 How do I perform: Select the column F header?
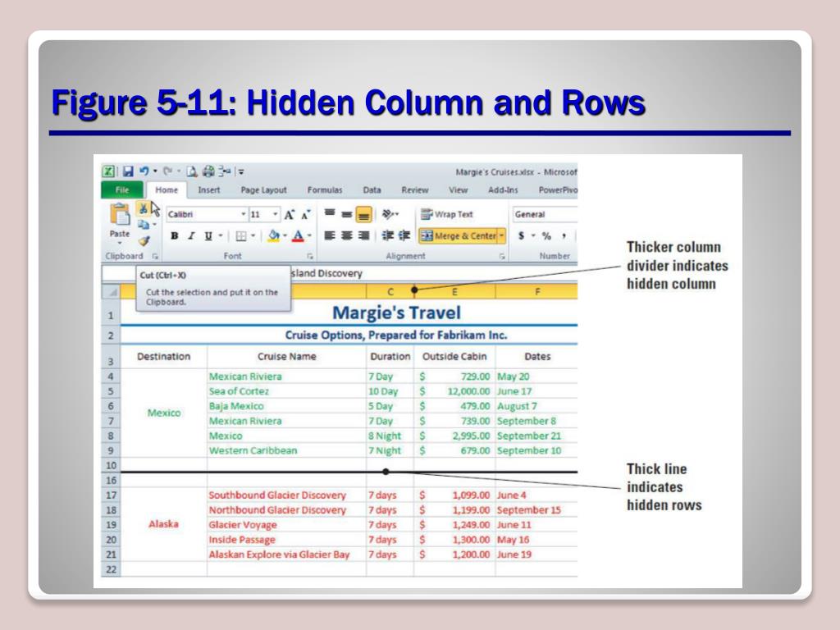(x=536, y=292)
